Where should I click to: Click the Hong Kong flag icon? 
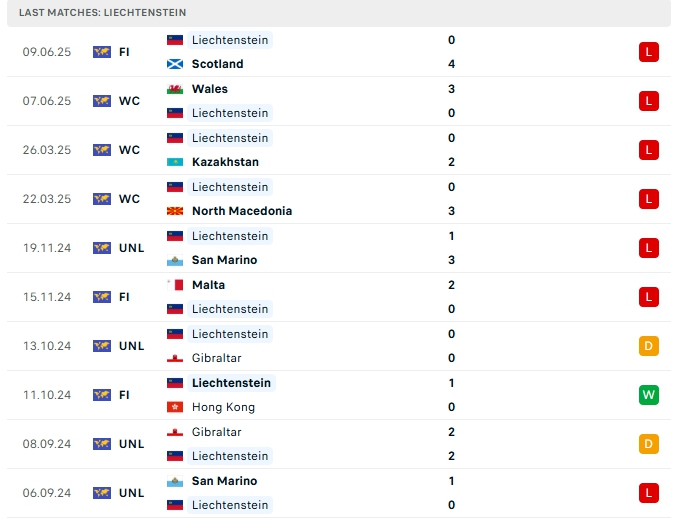[175, 407]
